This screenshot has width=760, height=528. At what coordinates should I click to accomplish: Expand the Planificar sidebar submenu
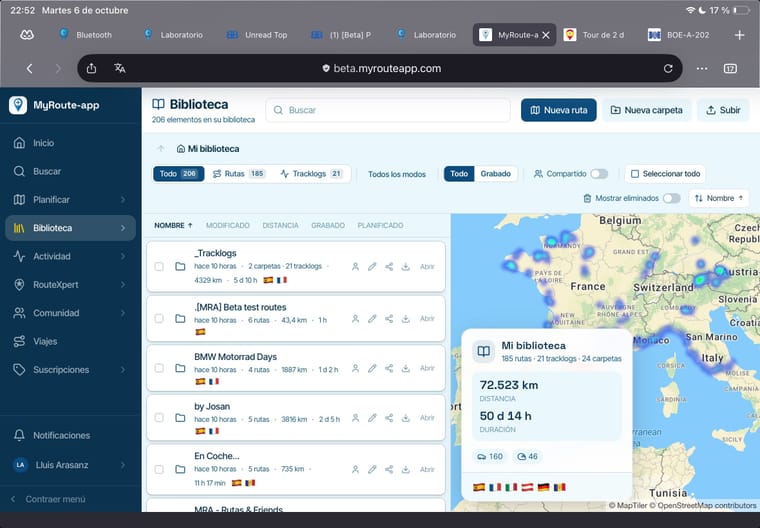[x=123, y=199]
